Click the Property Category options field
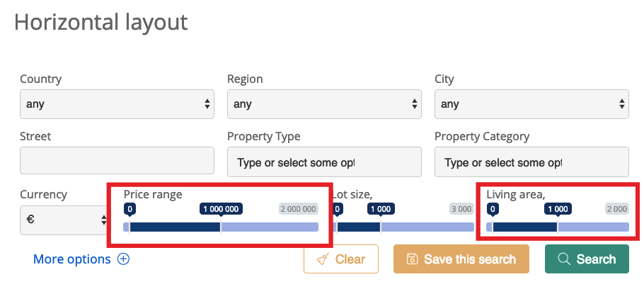Screen dimensions: 644x306 531,162
